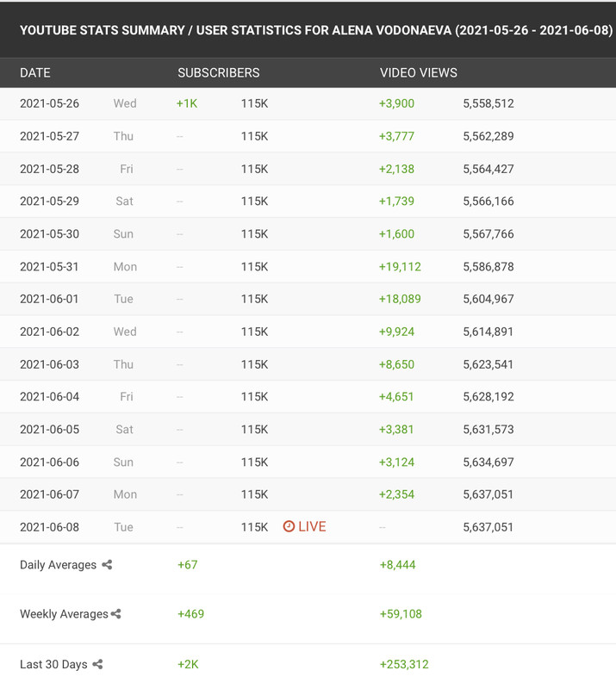Click the +1,600 views value

point(396,233)
